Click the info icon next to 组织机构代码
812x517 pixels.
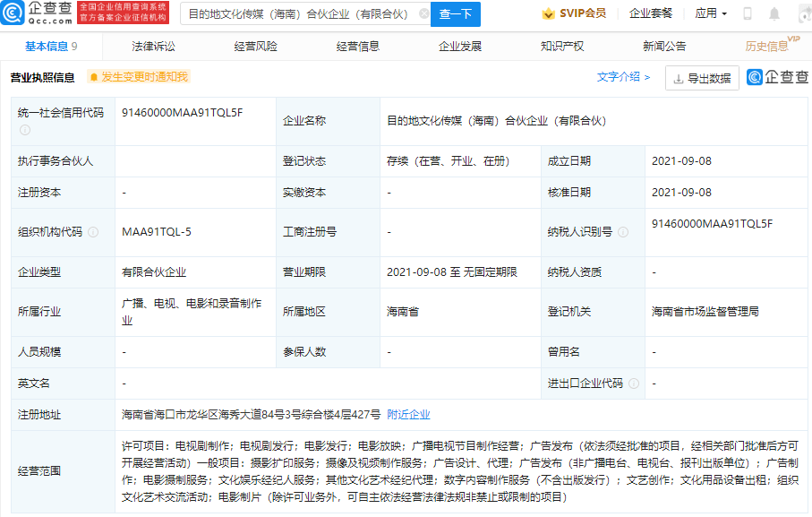[93, 232]
